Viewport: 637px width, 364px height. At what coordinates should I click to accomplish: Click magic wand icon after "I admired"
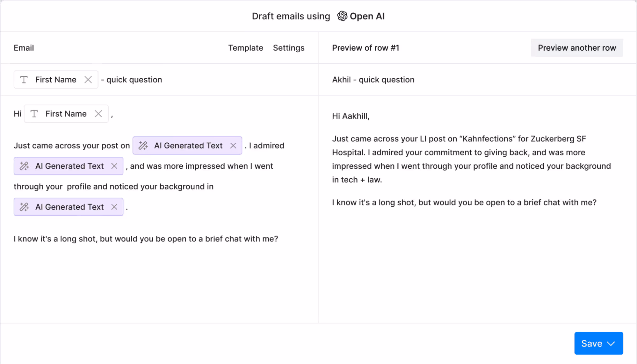tap(25, 166)
